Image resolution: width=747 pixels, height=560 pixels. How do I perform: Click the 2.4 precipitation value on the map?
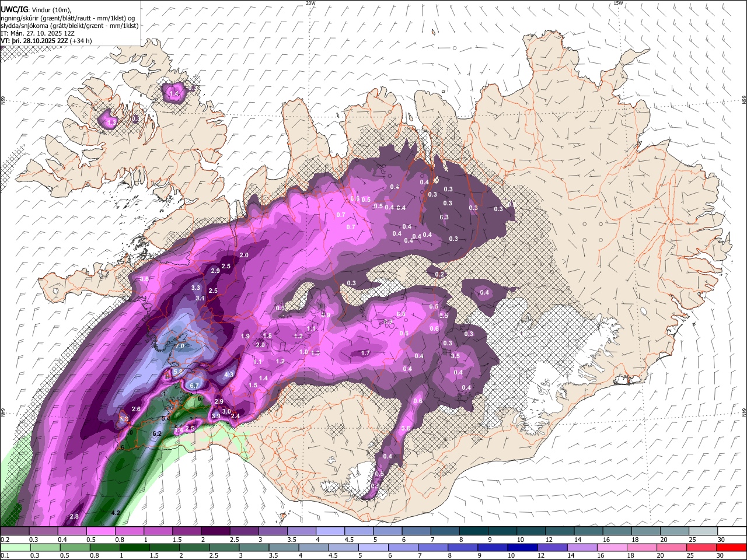(236, 416)
